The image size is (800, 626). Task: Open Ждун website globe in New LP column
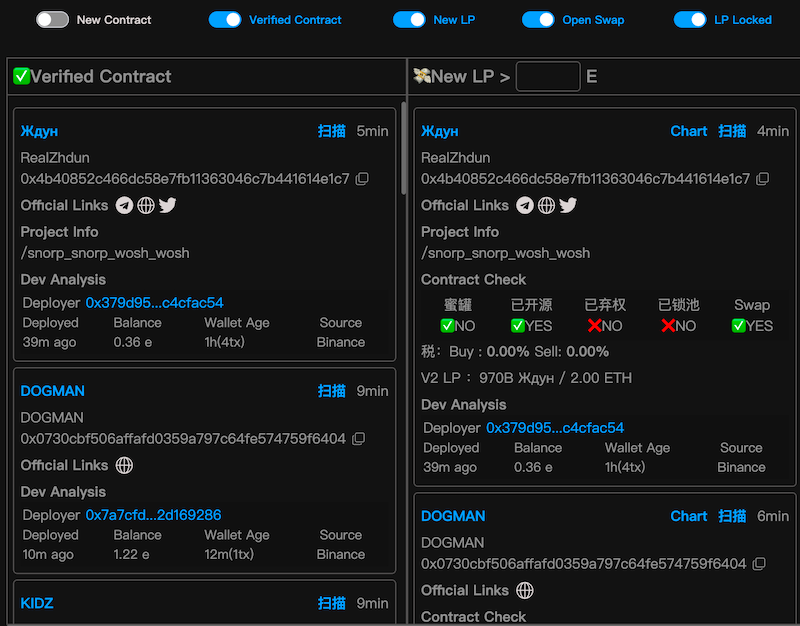click(546, 205)
